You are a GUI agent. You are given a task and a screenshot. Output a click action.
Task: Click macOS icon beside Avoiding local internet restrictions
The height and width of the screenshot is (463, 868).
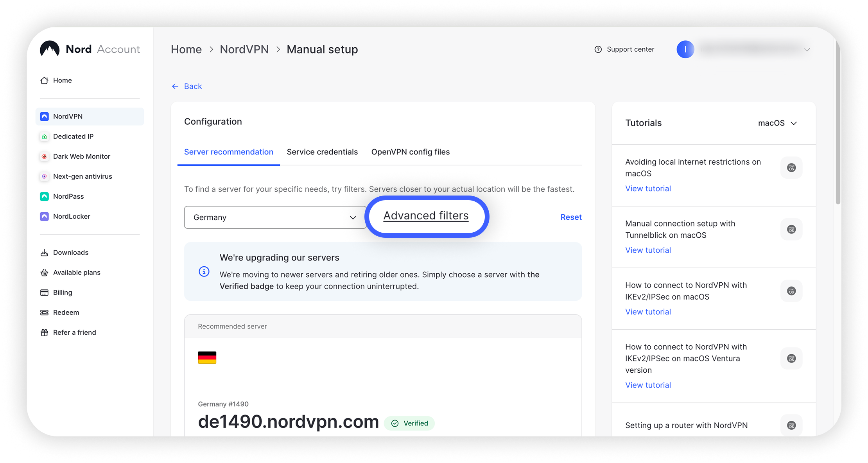[x=791, y=168]
